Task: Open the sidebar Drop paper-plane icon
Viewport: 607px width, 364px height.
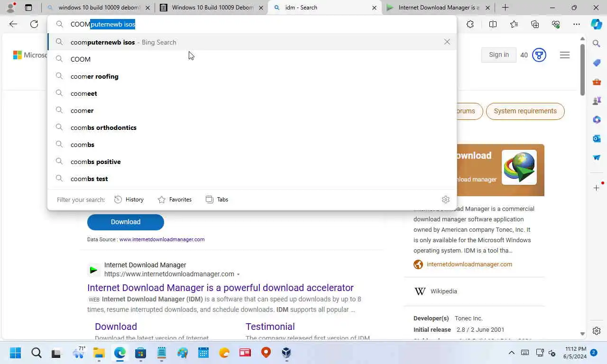Action: click(597, 157)
